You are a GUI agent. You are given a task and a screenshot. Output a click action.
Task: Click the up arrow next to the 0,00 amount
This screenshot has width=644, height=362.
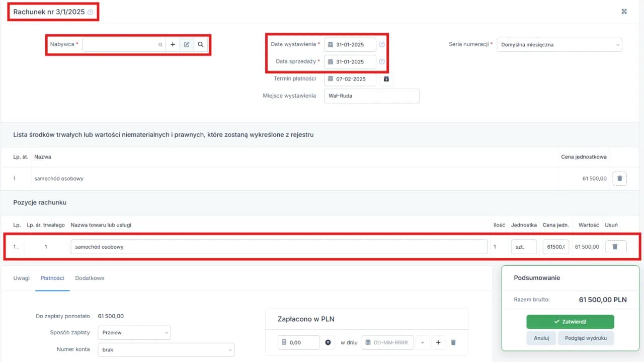[328, 342]
